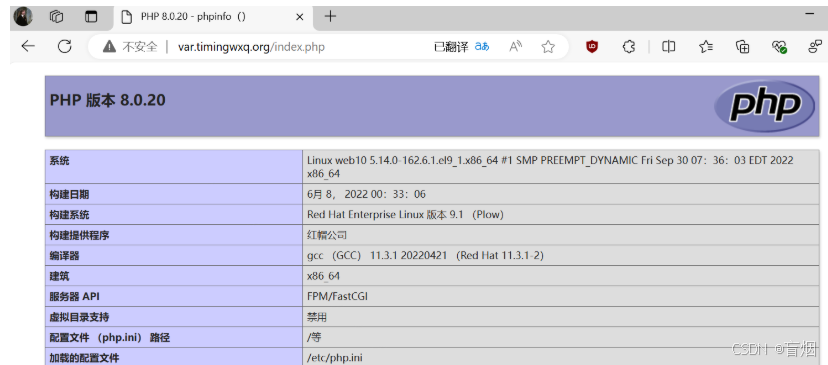This screenshot has height=365, width=828.
Task: Select the gcc 11.3.1 compiler value
Action: [x=426, y=256]
